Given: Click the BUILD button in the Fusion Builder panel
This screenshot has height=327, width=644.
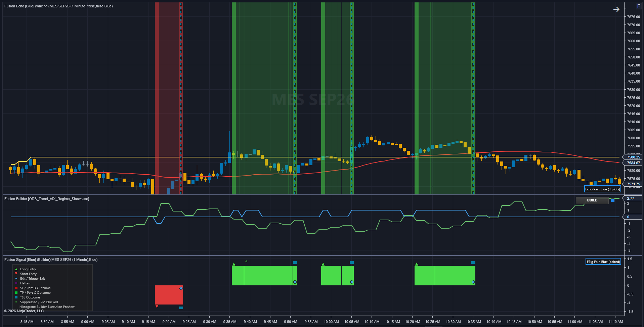Looking at the screenshot, I should [x=592, y=200].
